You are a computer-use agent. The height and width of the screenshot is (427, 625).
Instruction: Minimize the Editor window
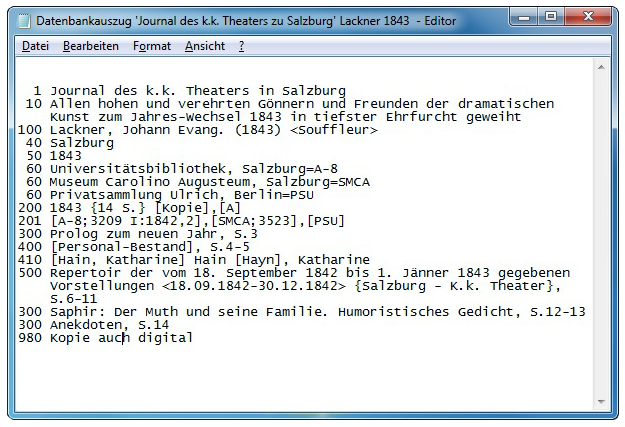coord(524,17)
